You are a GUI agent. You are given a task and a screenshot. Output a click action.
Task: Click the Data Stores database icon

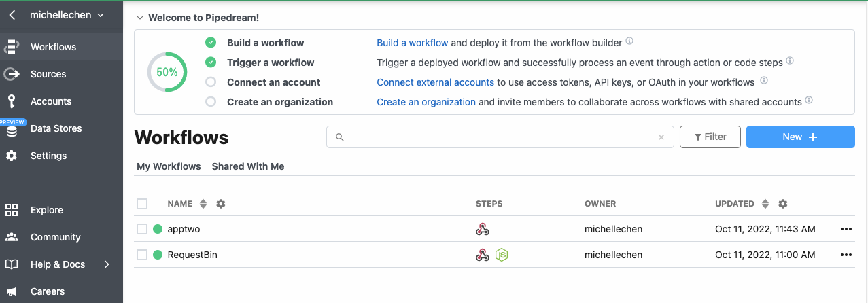coord(12,131)
